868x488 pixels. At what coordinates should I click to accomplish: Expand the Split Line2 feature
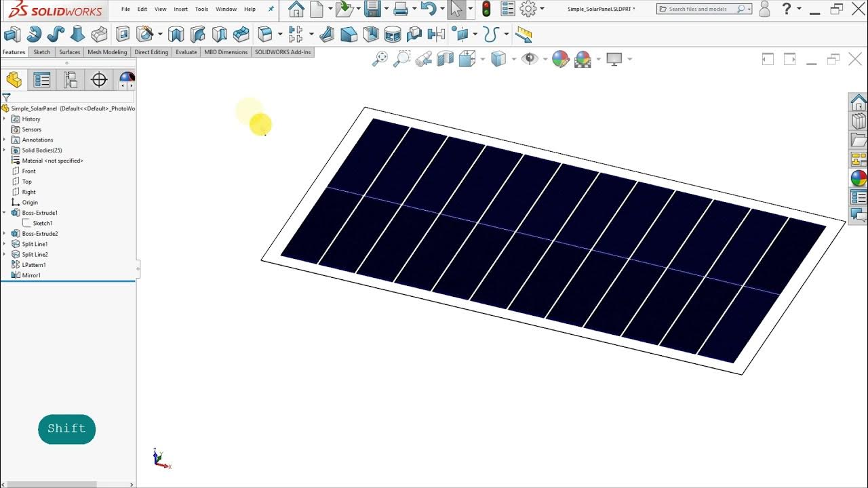point(4,254)
